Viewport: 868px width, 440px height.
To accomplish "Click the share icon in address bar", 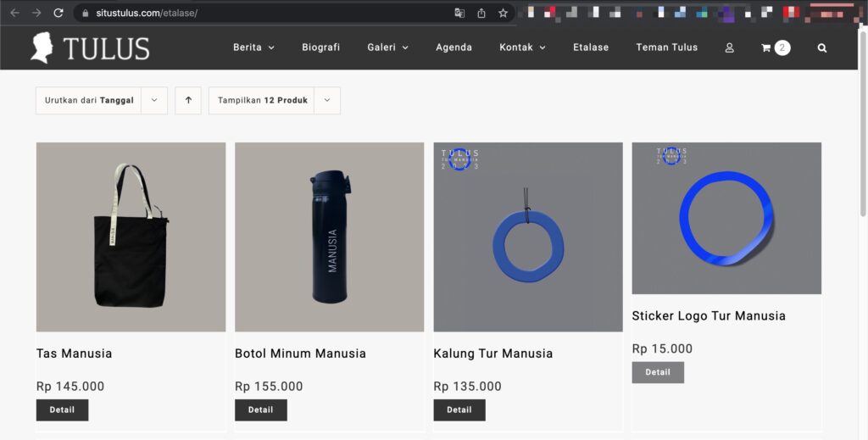I will click(481, 14).
